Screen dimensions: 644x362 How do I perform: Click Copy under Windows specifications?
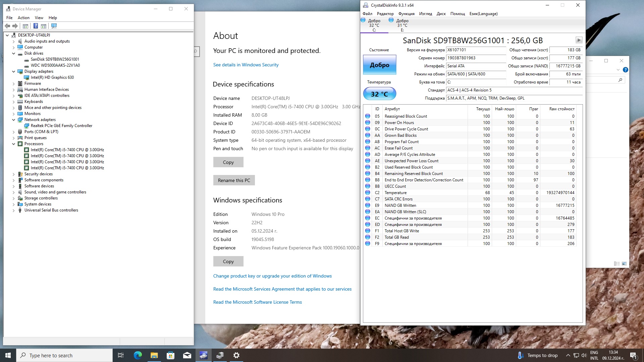pyautogui.click(x=228, y=261)
